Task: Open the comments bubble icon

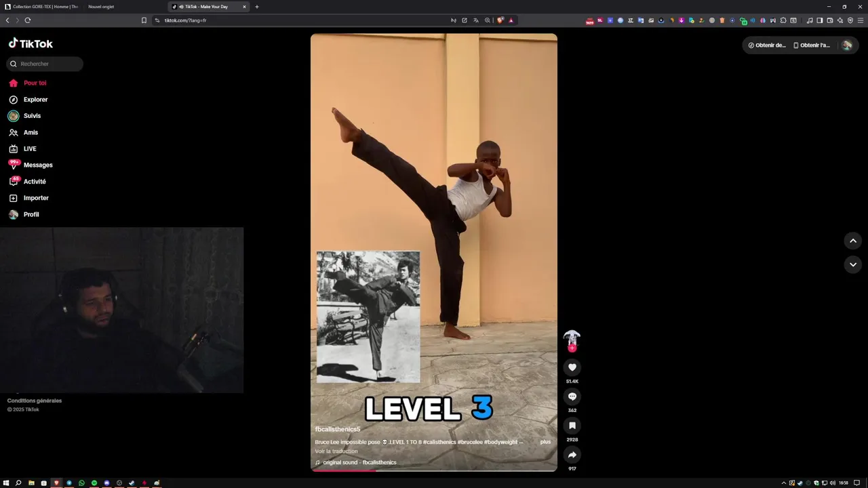Action: (572, 396)
